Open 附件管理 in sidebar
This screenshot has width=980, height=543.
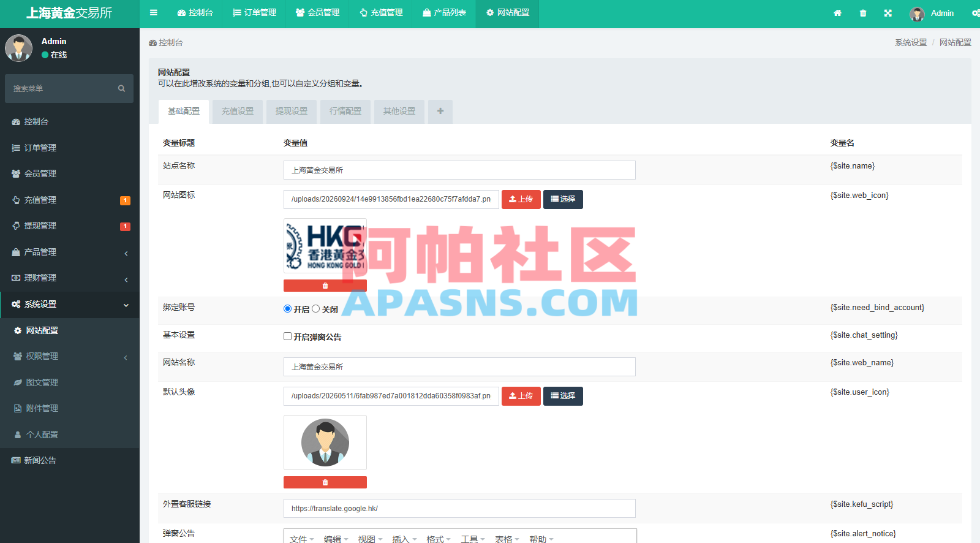point(70,408)
